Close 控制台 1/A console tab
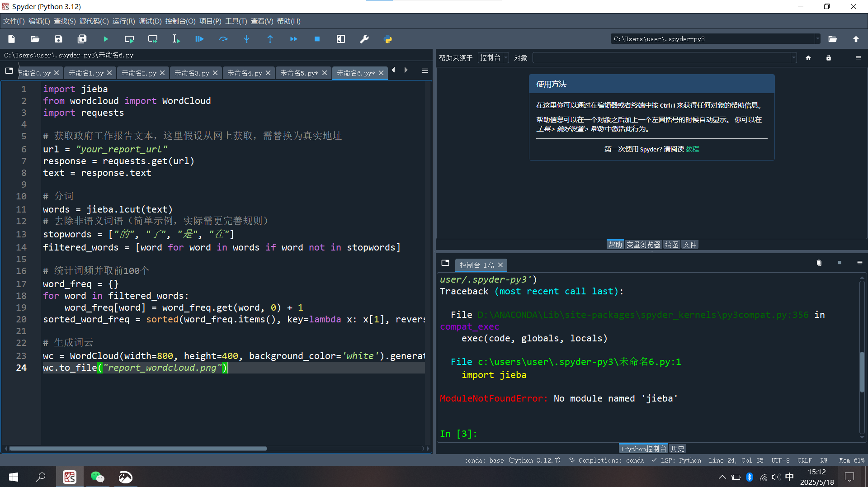Image resolution: width=868 pixels, height=487 pixels. tap(500, 265)
